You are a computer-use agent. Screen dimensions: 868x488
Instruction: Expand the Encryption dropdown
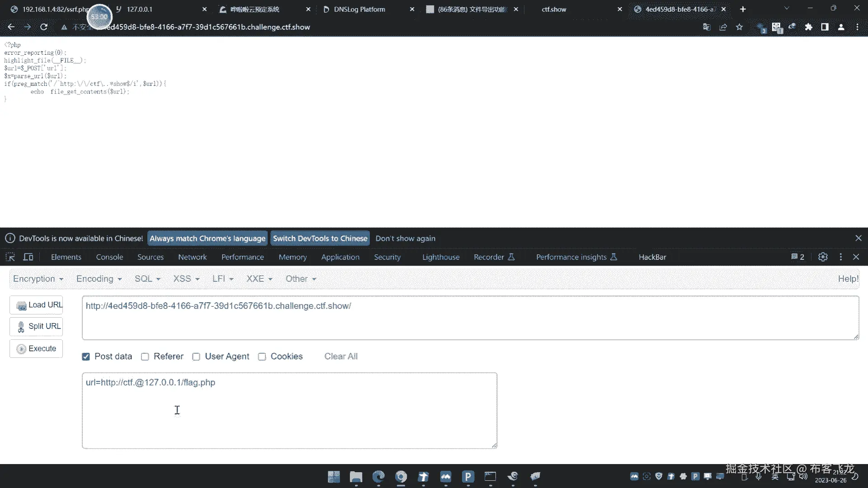[38, 279]
